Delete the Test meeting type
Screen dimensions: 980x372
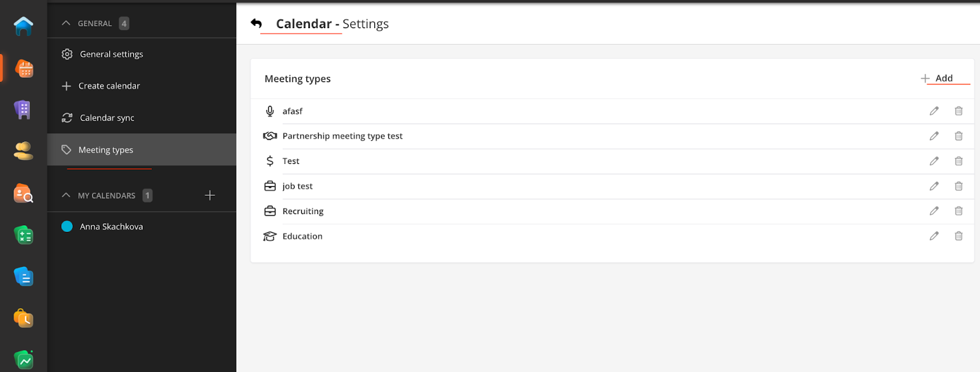[959, 161]
